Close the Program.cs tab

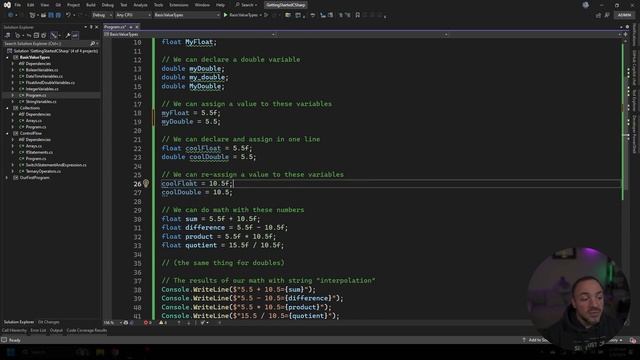coord(137,27)
